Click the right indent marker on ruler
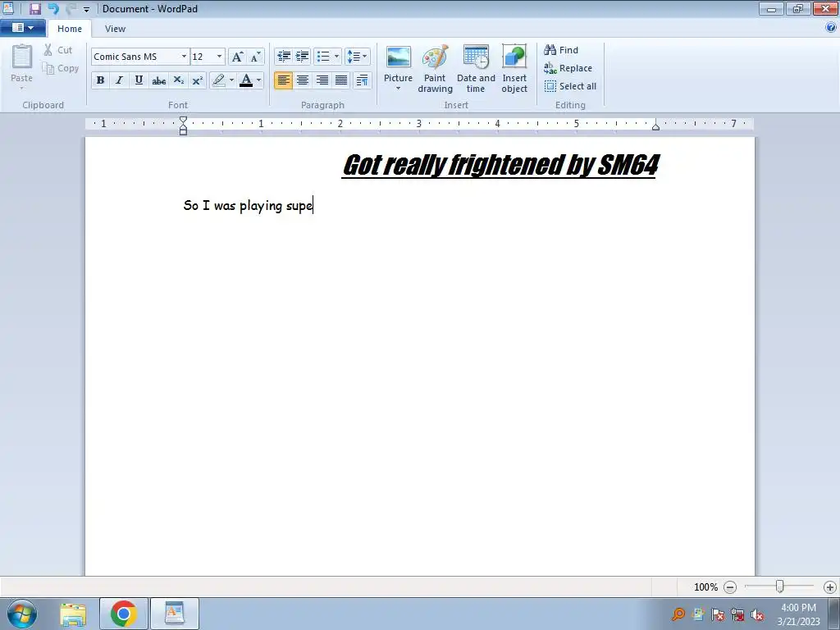This screenshot has width=840, height=630. (x=655, y=126)
